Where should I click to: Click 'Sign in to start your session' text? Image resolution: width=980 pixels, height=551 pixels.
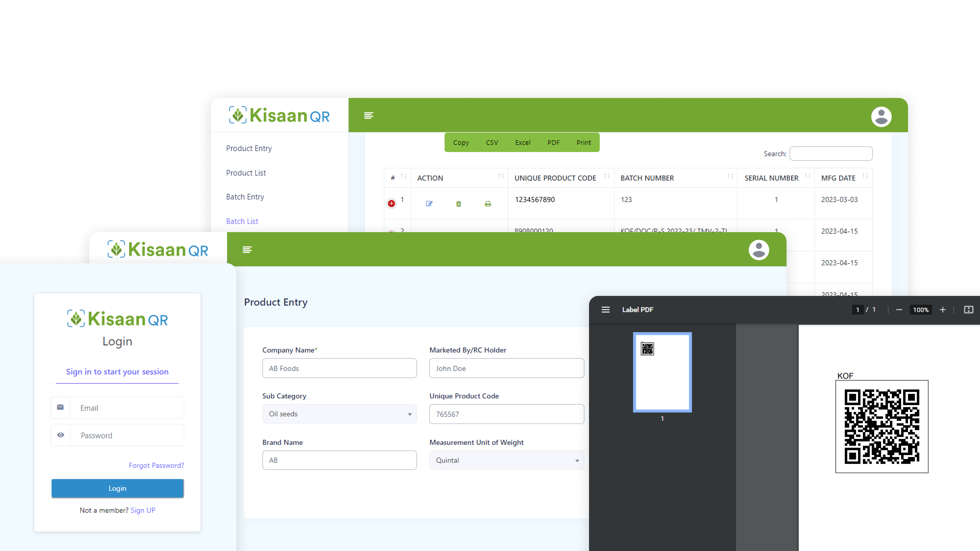click(117, 371)
